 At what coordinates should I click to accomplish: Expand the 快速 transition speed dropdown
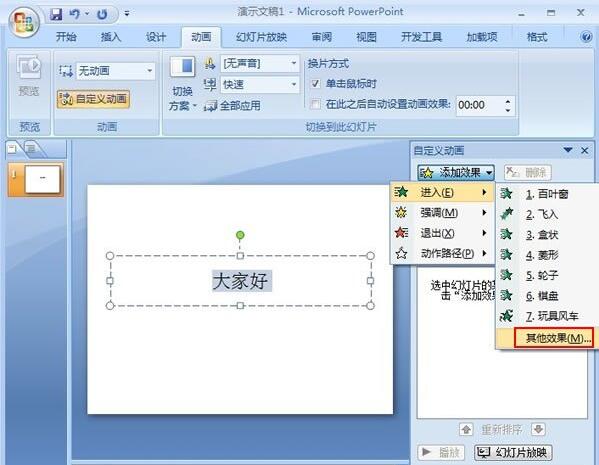(x=293, y=84)
